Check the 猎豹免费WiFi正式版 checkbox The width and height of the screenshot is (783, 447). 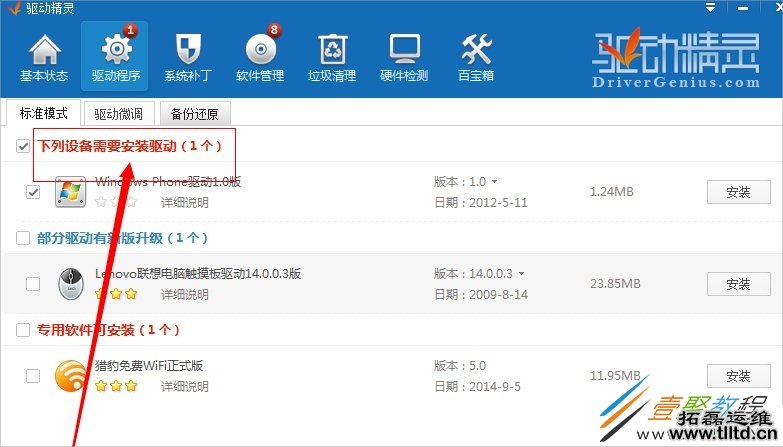coord(33,376)
